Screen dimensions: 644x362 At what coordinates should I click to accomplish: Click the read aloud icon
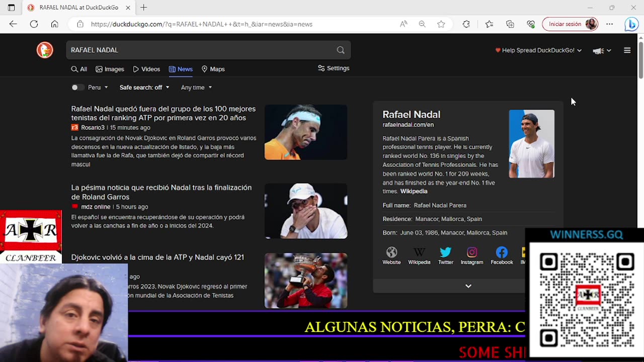[404, 24]
